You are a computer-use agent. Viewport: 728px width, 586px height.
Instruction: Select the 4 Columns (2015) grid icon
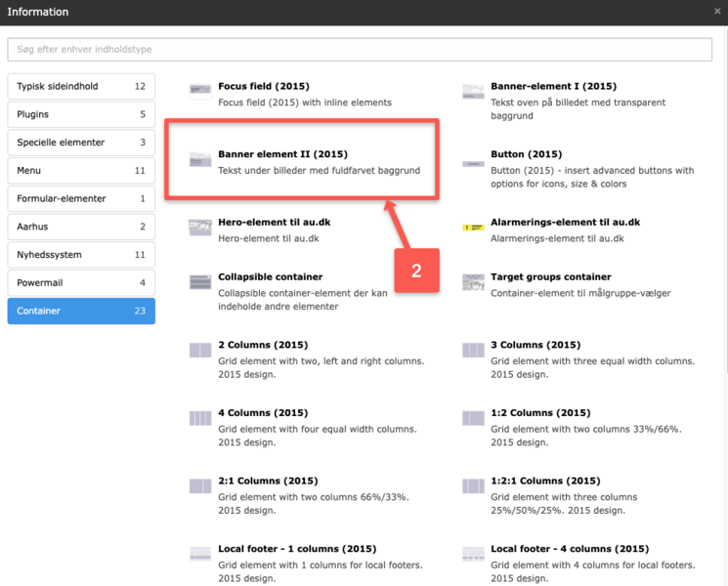[x=200, y=418]
